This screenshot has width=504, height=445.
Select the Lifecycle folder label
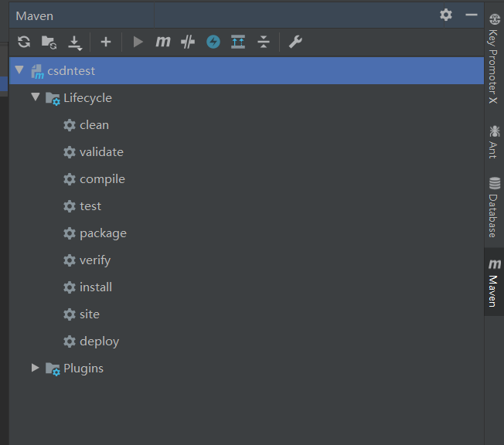point(88,98)
